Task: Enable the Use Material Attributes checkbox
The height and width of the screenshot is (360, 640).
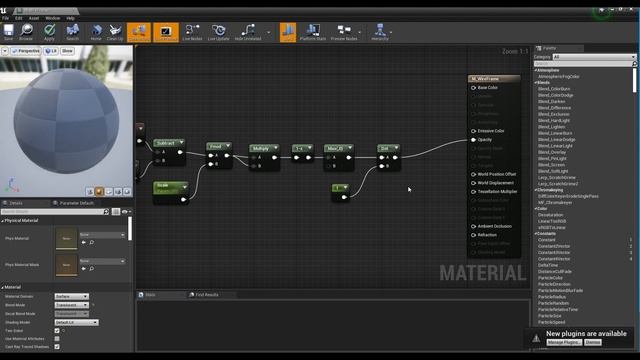Action: point(57,339)
